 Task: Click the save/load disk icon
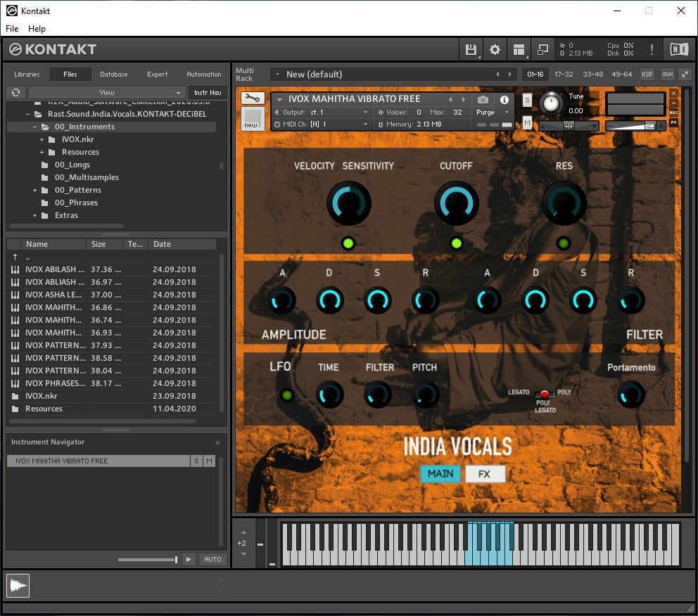[x=471, y=49]
